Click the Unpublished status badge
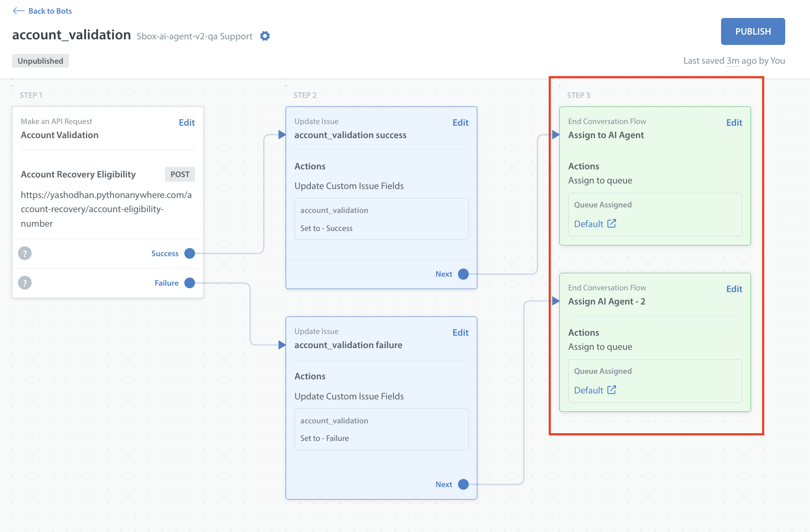This screenshot has height=532, width=810. [x=40, y=61]
